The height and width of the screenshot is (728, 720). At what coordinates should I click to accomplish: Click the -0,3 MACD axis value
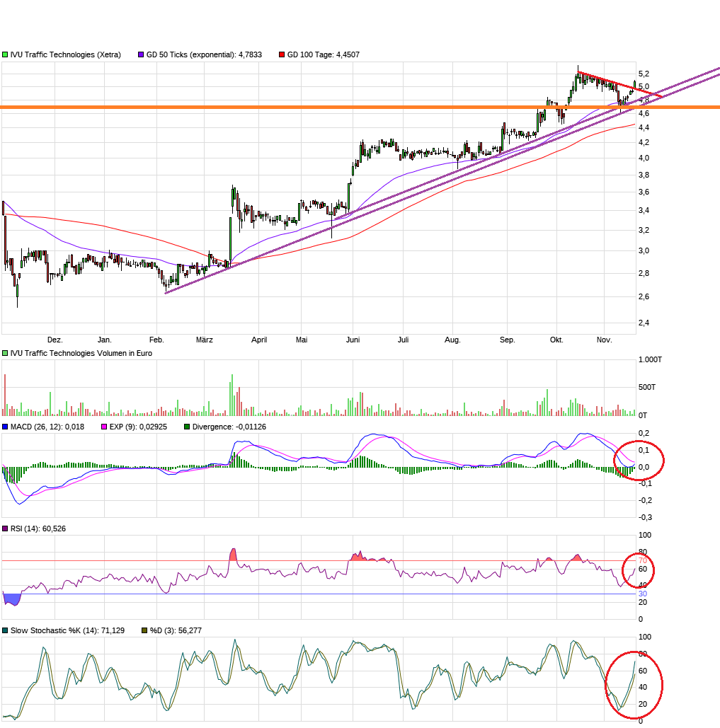[x=645, y=517]
